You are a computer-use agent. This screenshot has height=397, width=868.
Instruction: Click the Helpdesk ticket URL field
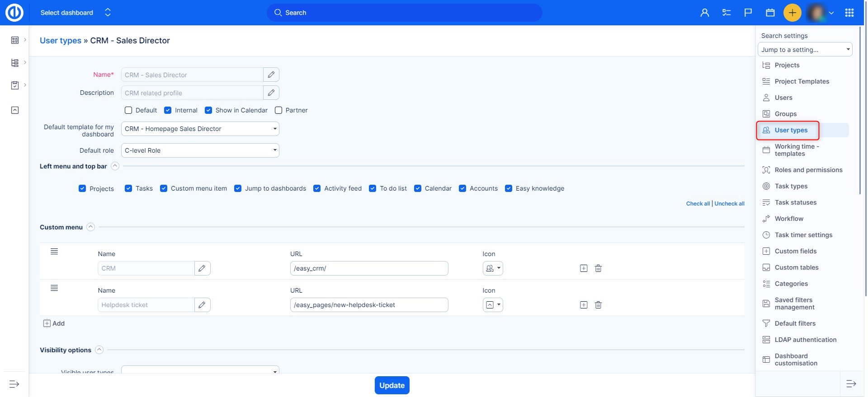point(369,305)
